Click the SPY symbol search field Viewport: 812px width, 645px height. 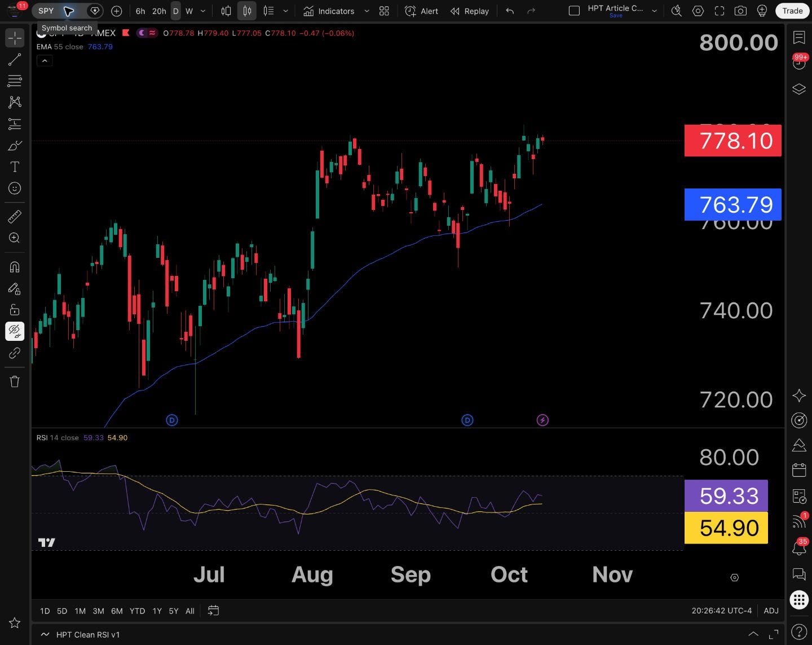tap(46, 11)
